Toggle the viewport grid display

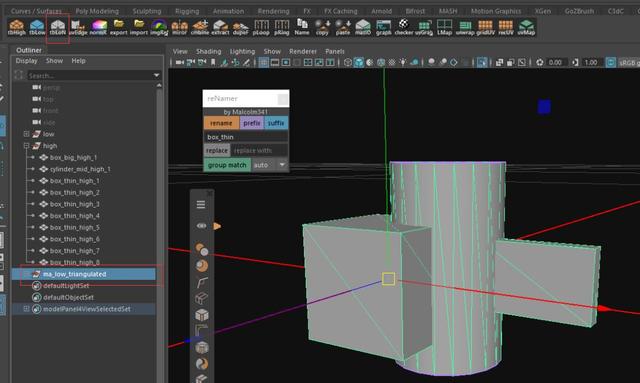[x=264, y=62]
